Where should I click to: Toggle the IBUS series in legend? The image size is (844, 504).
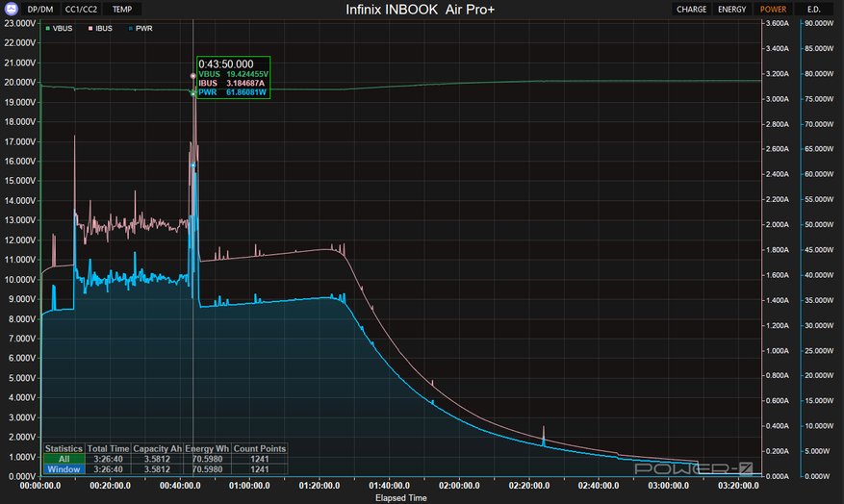pos(101,29)
